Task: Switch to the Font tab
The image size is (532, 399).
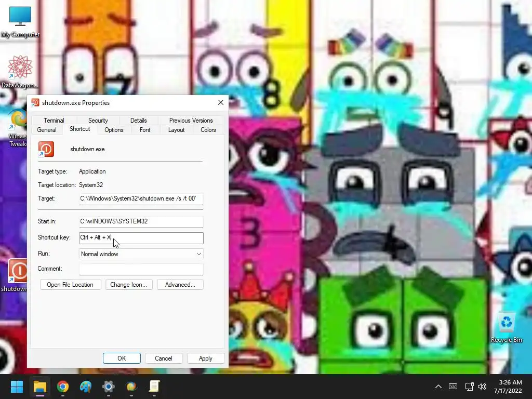Action: pyautogui.click(x=145, y=130)
